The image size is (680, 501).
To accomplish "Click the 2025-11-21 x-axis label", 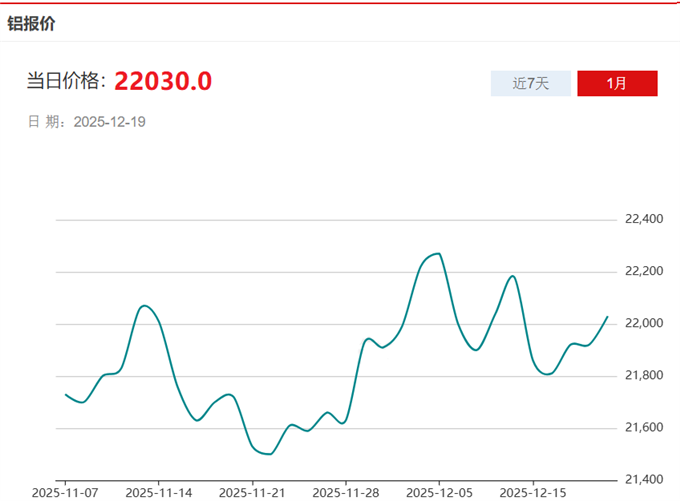I will click(252, 492).
